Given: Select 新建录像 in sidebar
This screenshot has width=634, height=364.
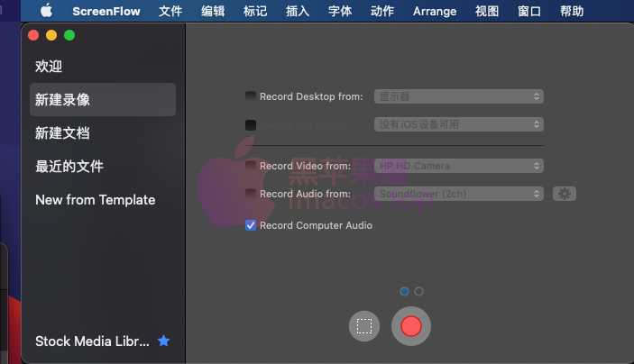Looking at the screenshot, I should 103,100.
